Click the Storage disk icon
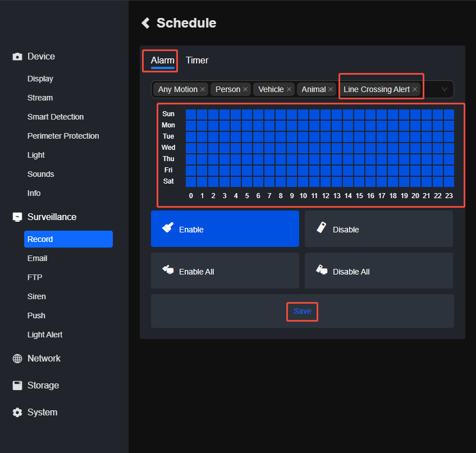Screen dimensions: 476x453 17,386
